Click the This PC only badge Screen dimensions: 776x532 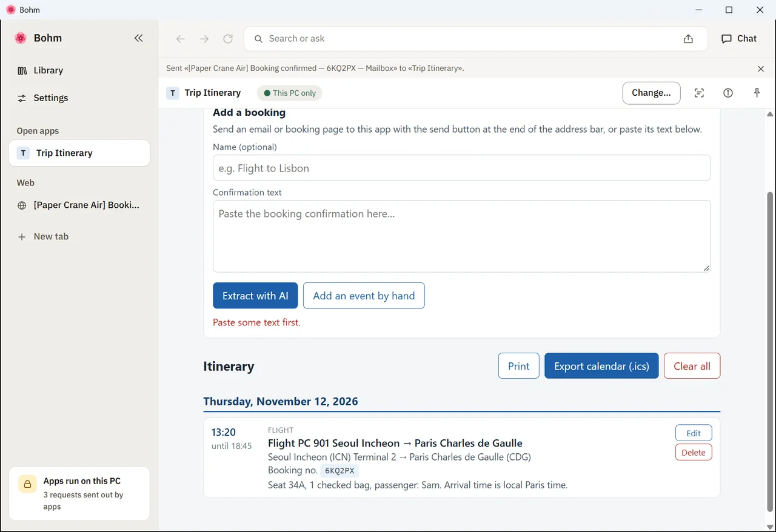point(289,93)
